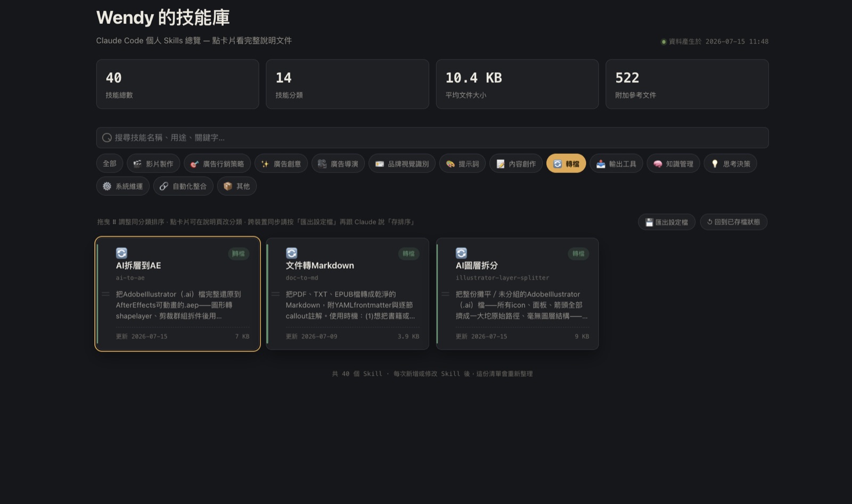
Task: Click the 40 技能總數 stat card
Action: coord(178,84)
